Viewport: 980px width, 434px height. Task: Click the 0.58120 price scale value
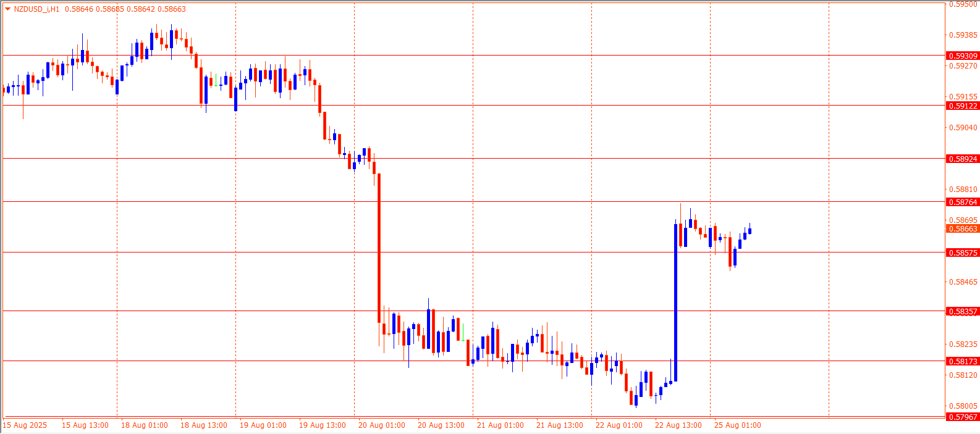point(963,375)
